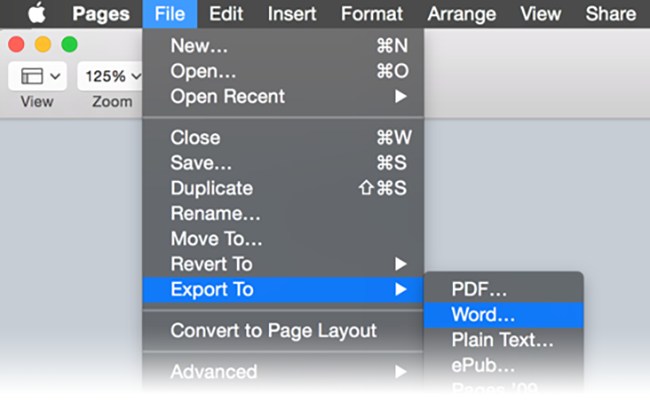This screenshot has width=650, height=413.
Task: Open the Apple menu
Action: click(x=37, y=14)
